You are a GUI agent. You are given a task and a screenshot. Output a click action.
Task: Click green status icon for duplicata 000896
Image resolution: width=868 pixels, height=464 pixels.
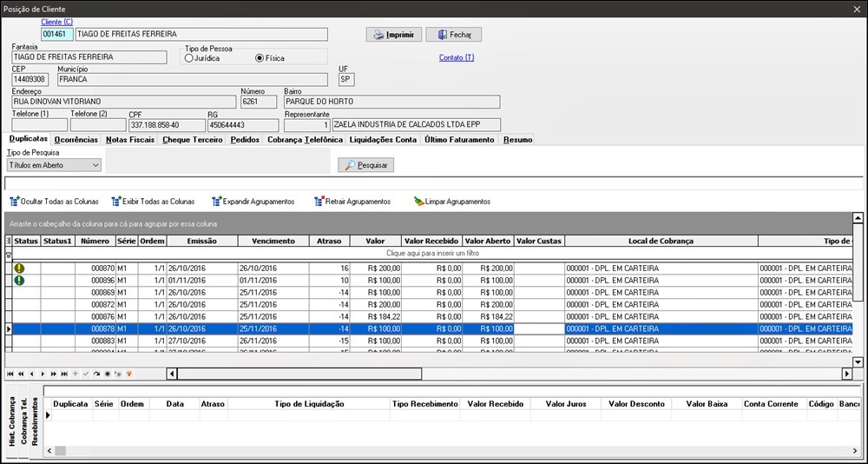point(19,281)
